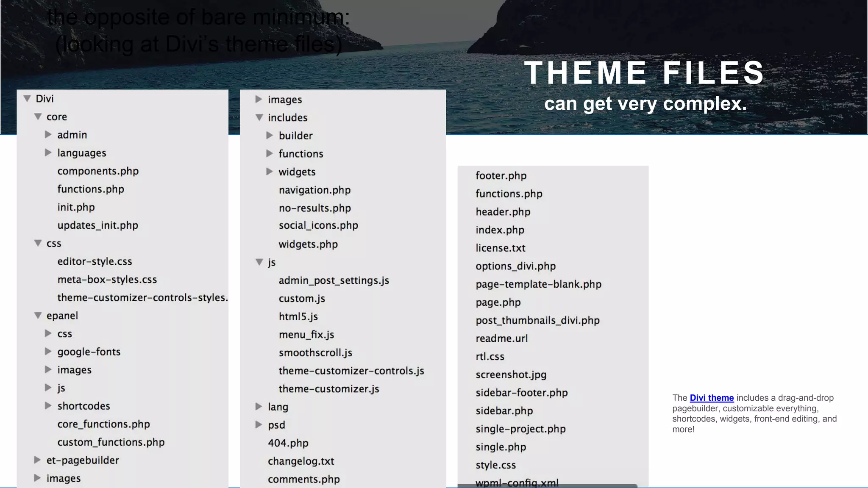Image resolution: width=868 pixels, height=488 pixels.
Task: Select navigation.php file
Action: click(x=314, y=190)
